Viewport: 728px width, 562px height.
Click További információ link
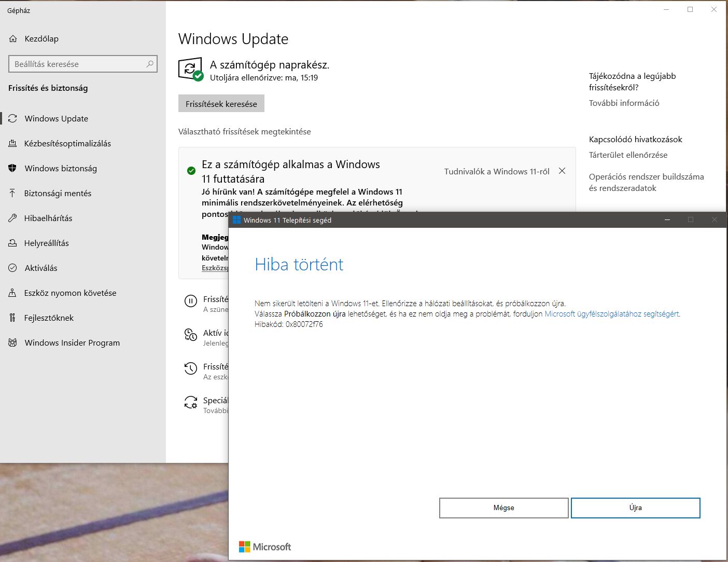pos(624,103)
